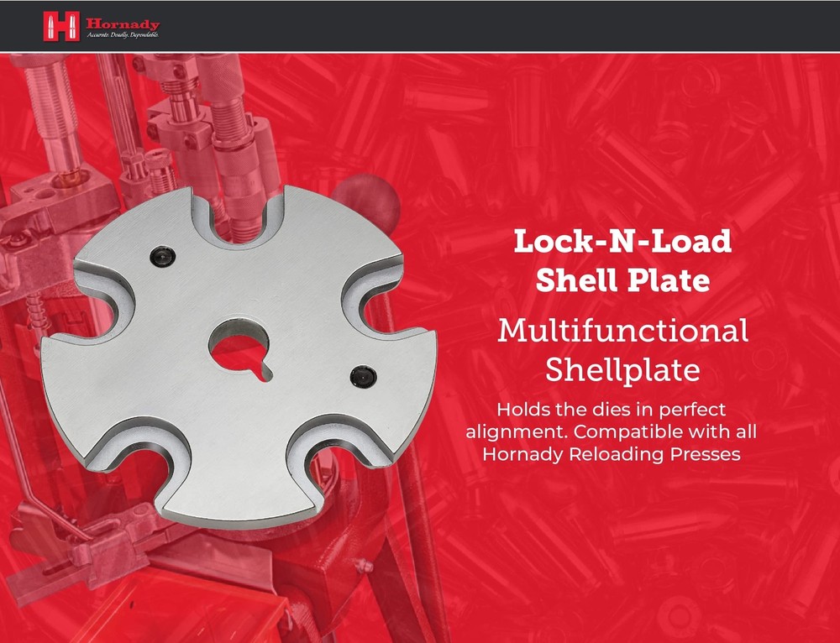The image size is (840, 643).
Task: Click the red Hornady H logo icon
Action: point(61,25)
